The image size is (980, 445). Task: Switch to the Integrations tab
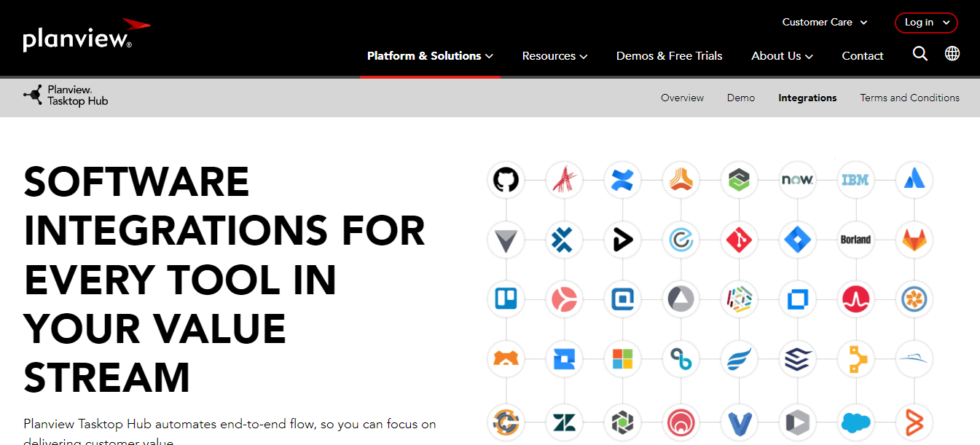(807, 97)
